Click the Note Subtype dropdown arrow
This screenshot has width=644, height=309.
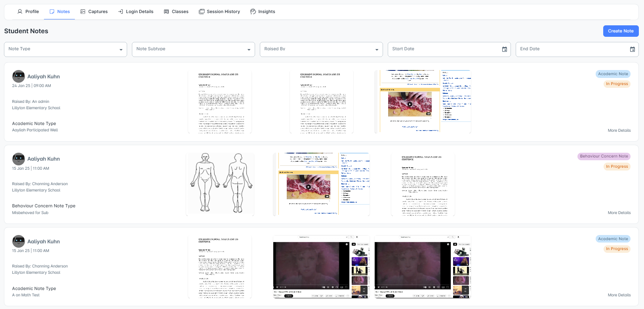249,49
